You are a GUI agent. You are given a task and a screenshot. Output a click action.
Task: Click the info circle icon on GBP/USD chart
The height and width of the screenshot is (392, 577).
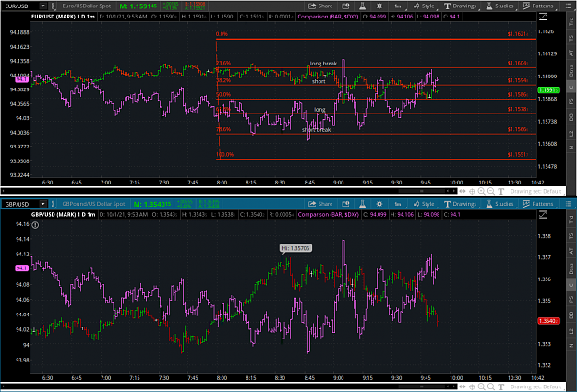[x=35, y=225]
